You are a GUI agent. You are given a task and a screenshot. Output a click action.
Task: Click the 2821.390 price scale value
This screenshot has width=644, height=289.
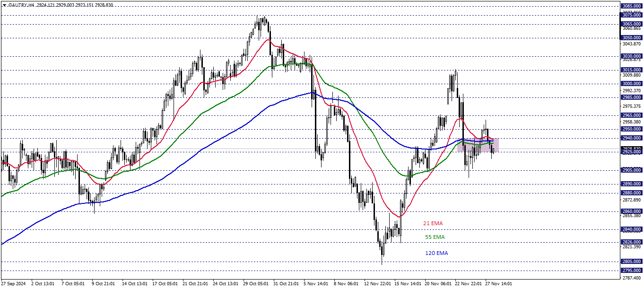632,247
